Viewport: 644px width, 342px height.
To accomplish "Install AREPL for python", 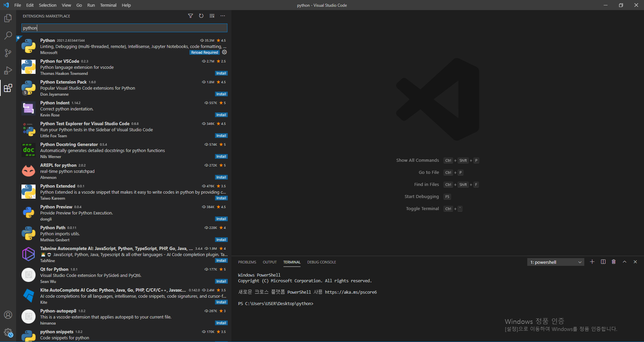I will click(221, 177).
